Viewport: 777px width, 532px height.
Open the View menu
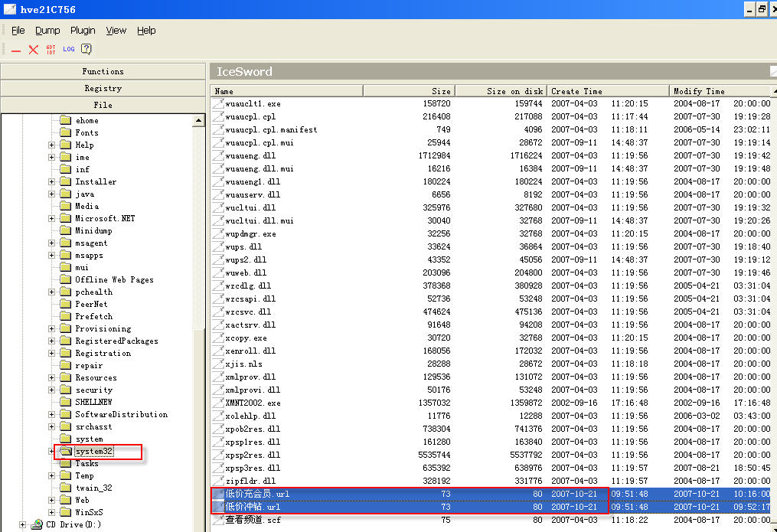click(x=116, y=31)
